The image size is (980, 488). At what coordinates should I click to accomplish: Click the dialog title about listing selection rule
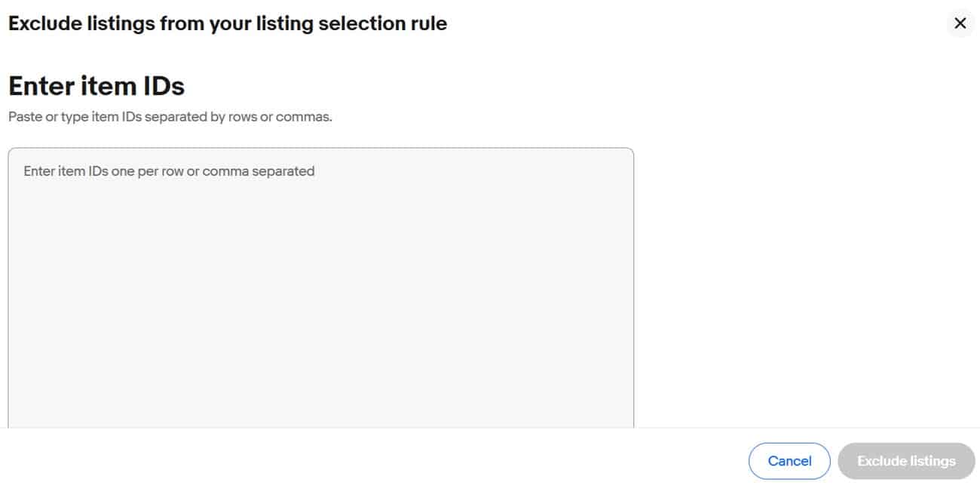[227, 23]
